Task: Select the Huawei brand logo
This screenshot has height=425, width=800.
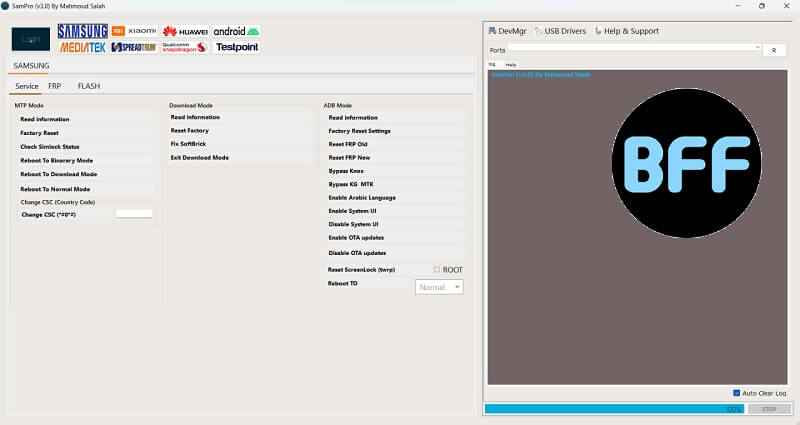Action: [185, 31]
